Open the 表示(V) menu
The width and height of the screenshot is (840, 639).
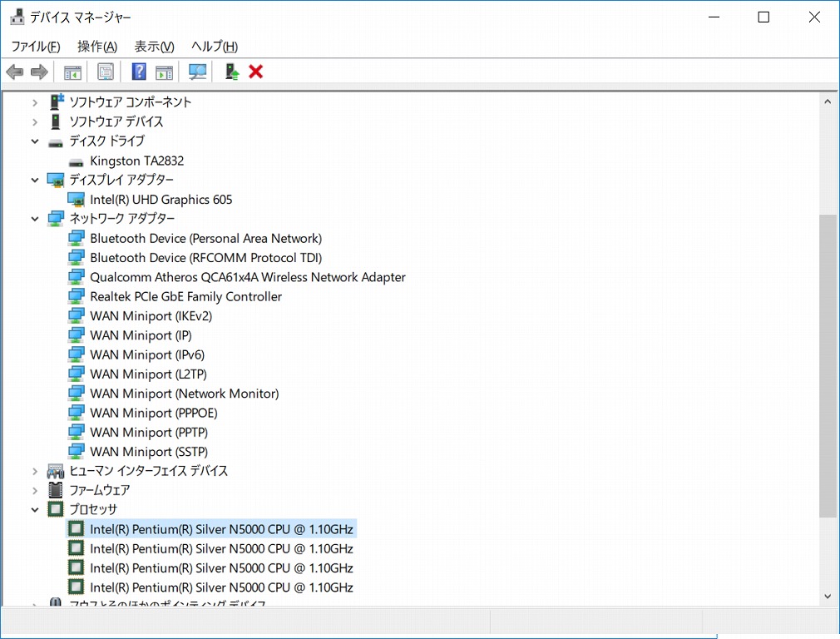[x=155, y=47]
